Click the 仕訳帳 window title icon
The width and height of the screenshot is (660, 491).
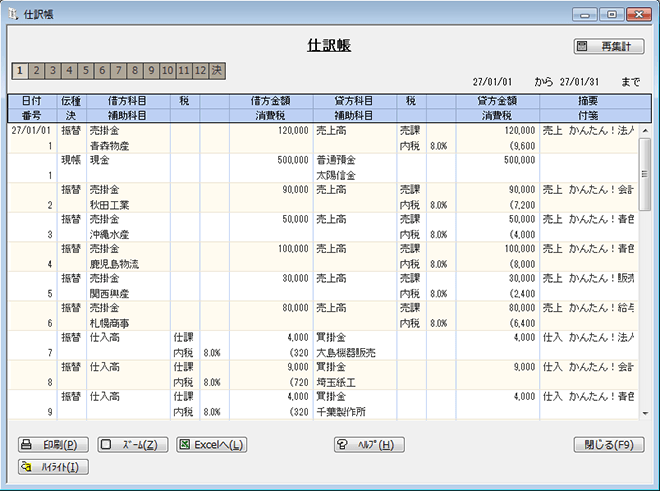[x=13, y=14]
